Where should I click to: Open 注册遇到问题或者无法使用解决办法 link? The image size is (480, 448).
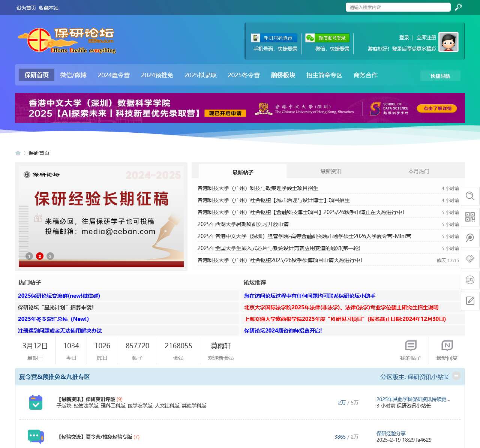[60, 331]
